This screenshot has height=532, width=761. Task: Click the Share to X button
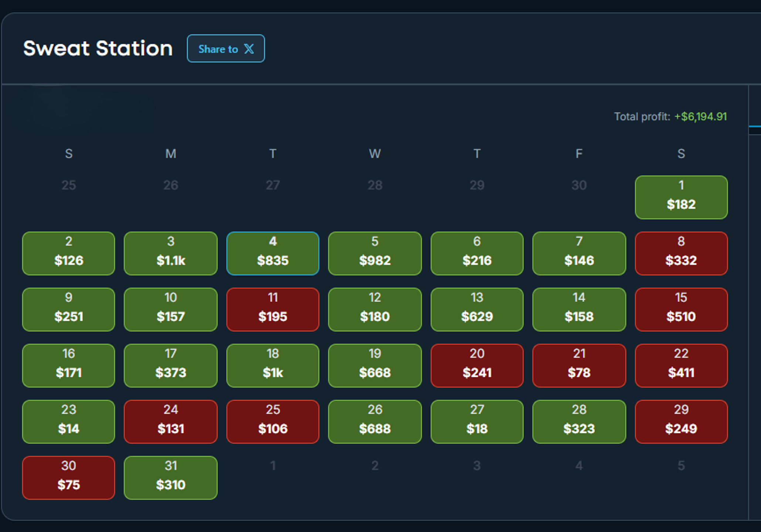tap(226, 49)
